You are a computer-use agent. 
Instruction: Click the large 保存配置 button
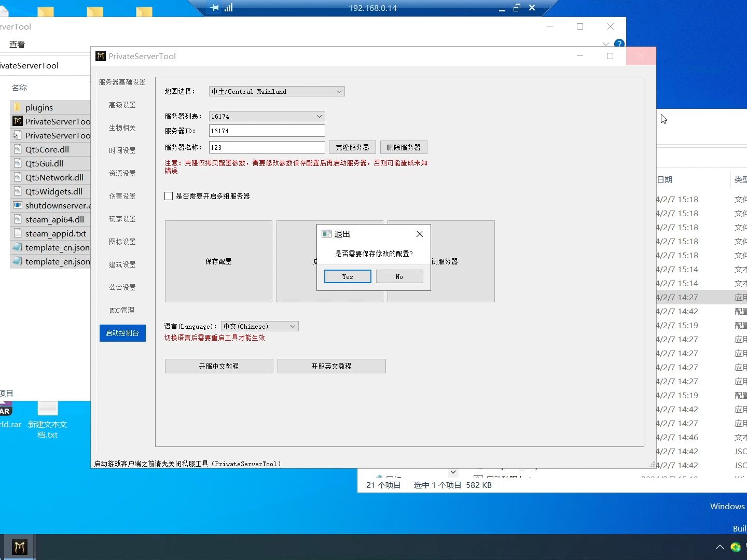pos(218,261)
